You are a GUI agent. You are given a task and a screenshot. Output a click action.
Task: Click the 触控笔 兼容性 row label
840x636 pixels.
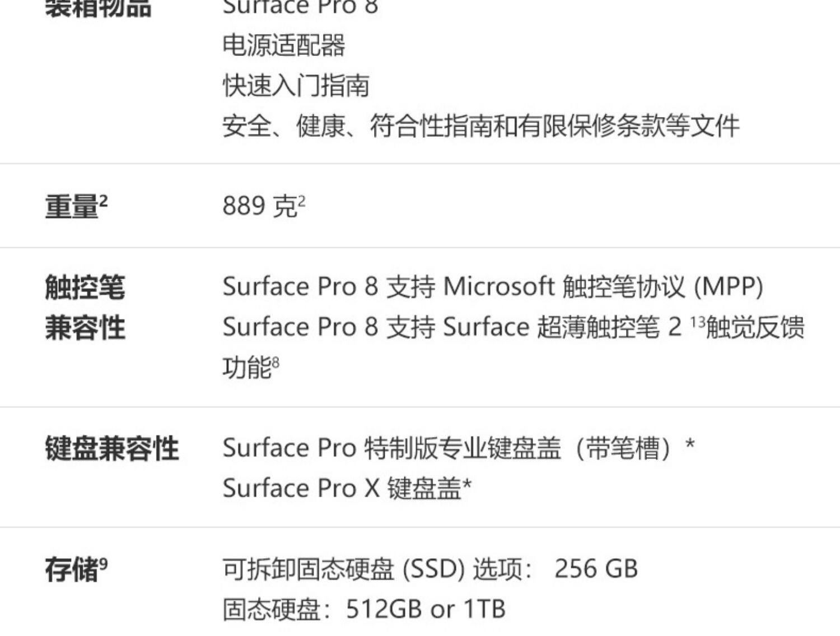pyautogui.click(x=85, y=307)
